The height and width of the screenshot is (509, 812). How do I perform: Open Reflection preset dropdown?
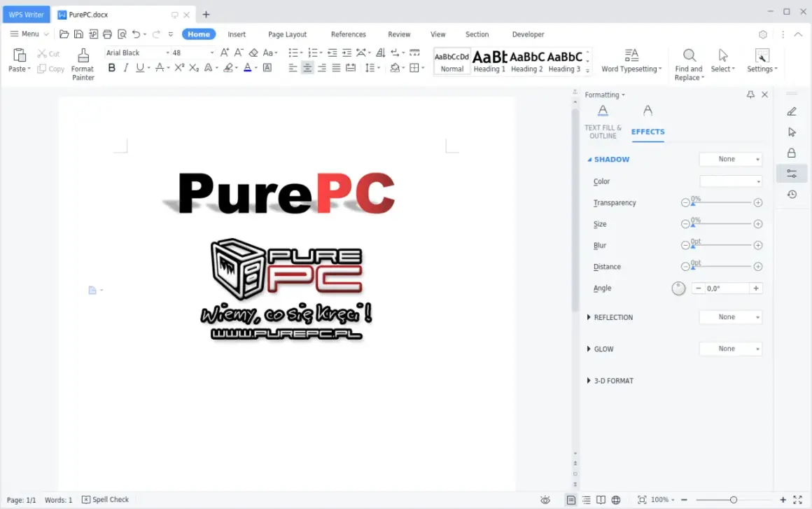click(731, 317)
